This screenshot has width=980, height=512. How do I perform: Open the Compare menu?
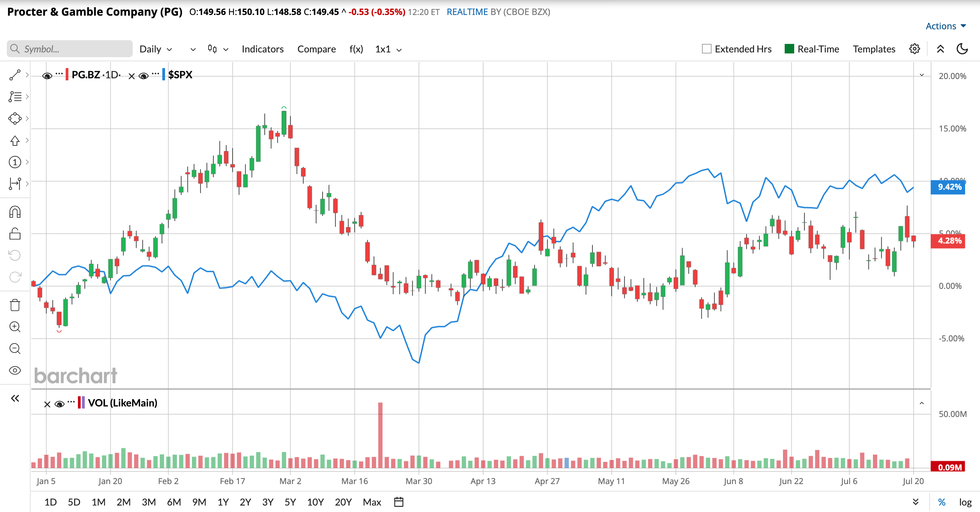click(x=316, y=49)
